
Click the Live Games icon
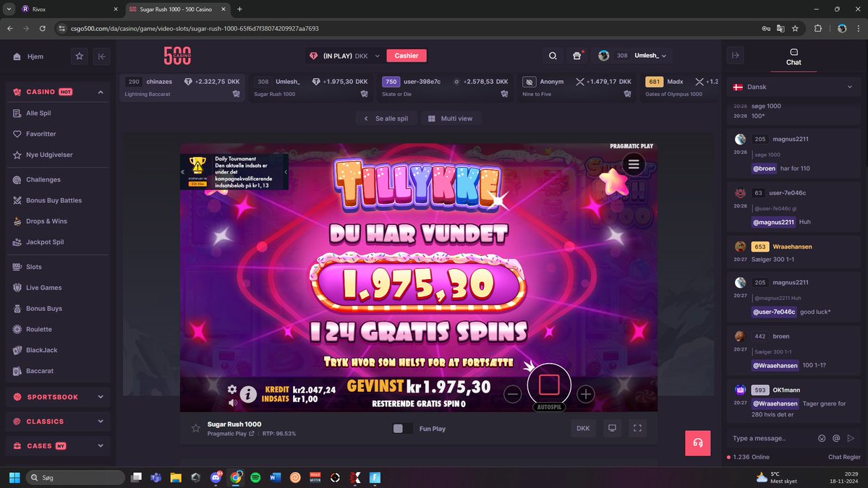coord(18,288)
